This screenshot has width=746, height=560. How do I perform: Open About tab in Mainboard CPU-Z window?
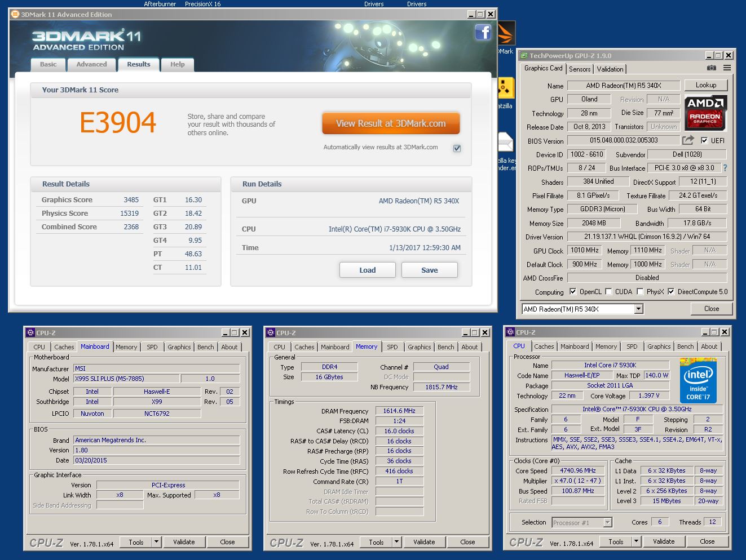229,347
